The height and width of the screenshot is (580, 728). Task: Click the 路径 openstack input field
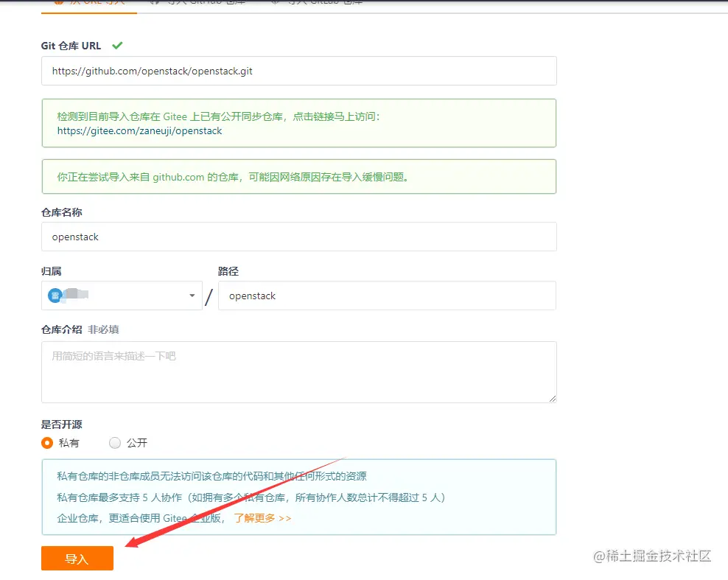(x=388, y=296)
